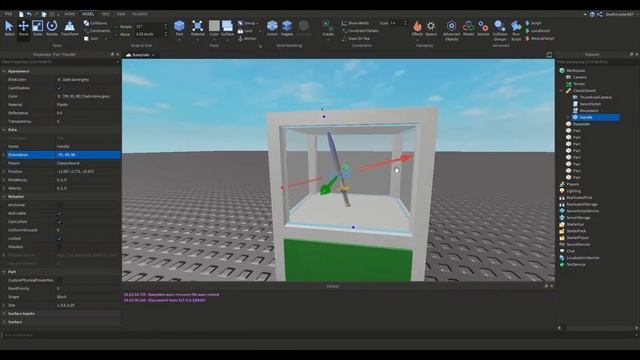
Task: Toggle the Collisions checkbox
Action: [x=86, y=23]
